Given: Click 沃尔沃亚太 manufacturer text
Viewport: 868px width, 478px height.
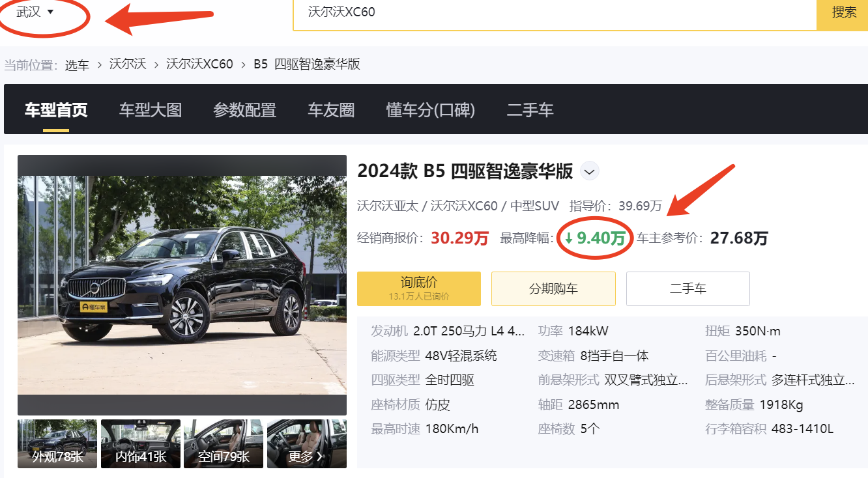Looking at the screenshot, I should coord(387,206).
